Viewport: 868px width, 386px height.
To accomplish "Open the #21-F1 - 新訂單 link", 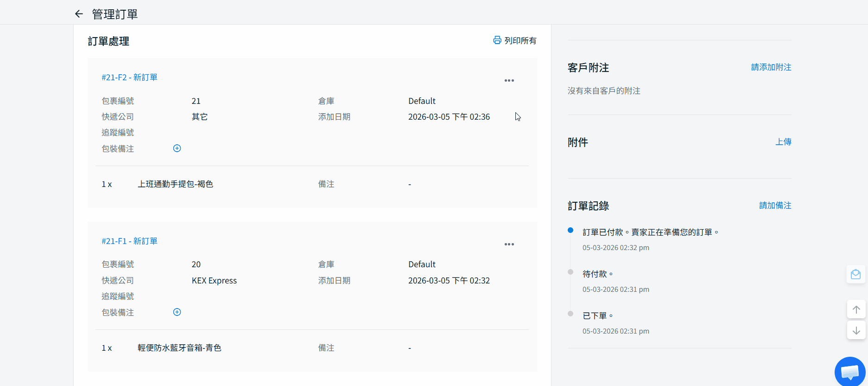I will (129, 241).
